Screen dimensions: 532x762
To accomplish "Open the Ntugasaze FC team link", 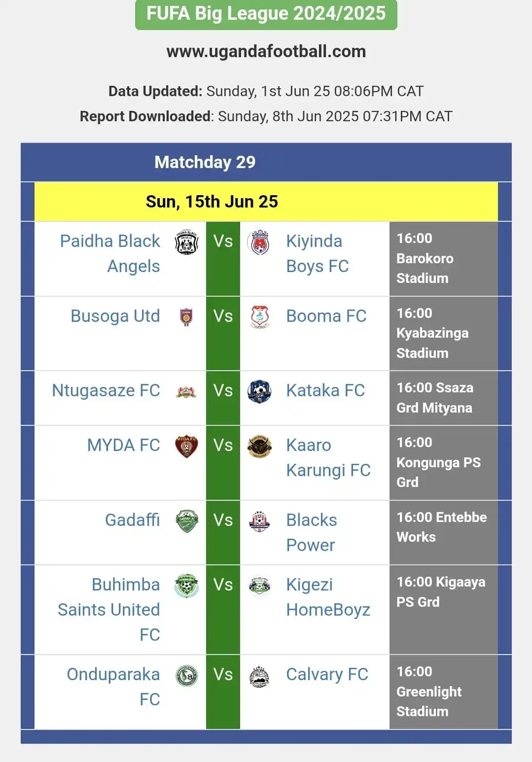I will pos(106,390).
